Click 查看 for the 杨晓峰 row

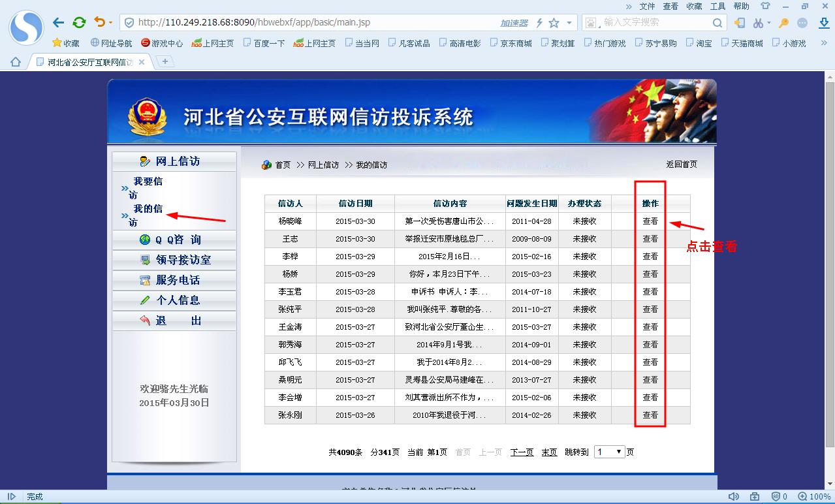tap(650, 221)
